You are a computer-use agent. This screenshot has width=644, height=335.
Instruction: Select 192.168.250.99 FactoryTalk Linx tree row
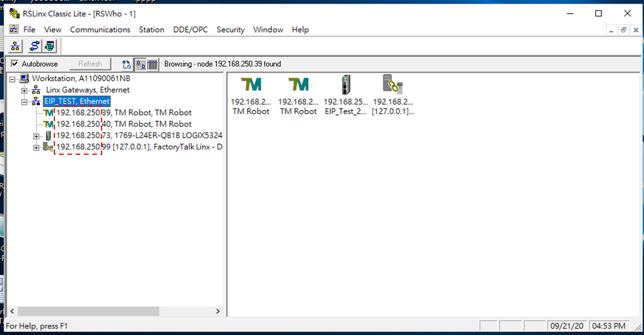tap(139, 147)
